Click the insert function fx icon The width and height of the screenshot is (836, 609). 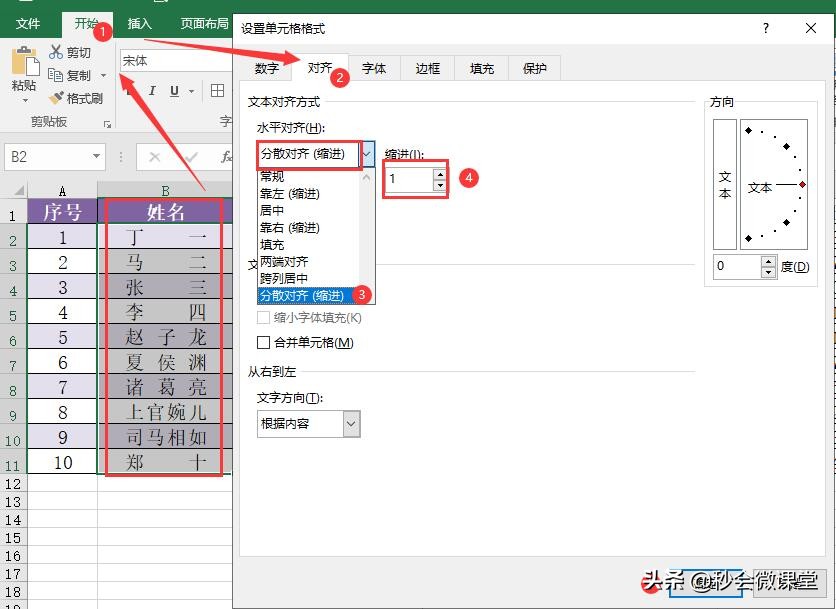(x=226, y=157)
